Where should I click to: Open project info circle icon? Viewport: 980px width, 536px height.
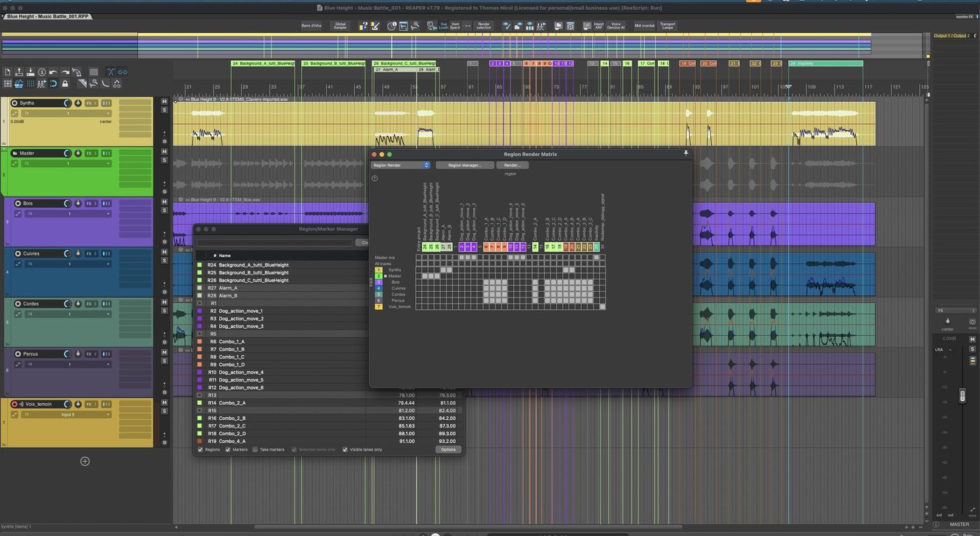coord(42,72)
